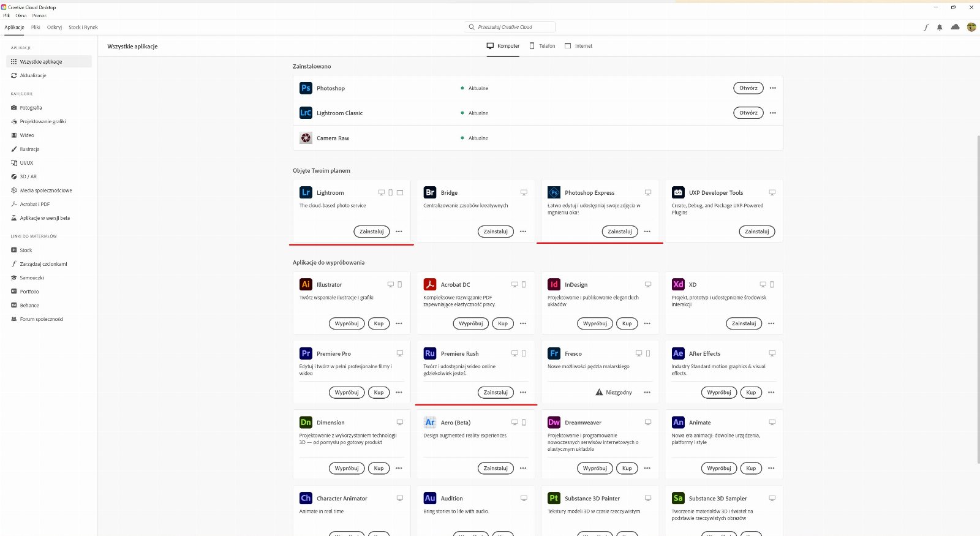Viewport: 980px width, 536px height.
Task: Try Illustrator with Wypróbuj button
Action: pos(347,323)
